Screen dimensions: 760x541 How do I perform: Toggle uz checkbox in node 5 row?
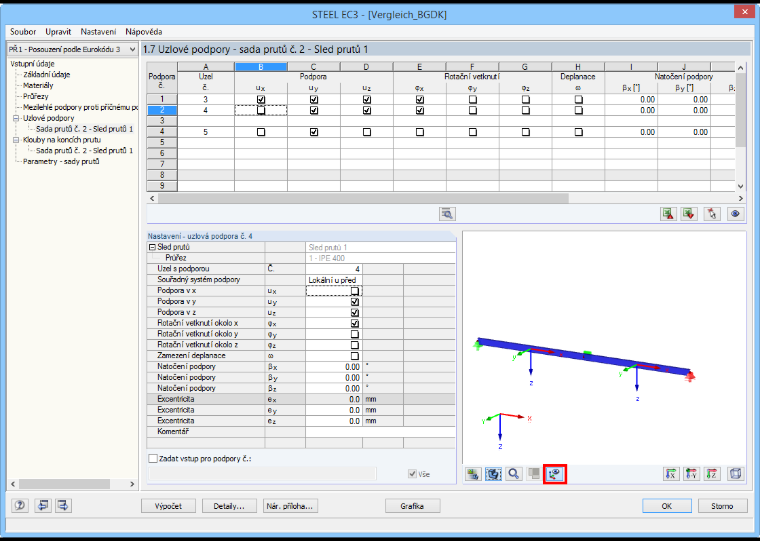tap(366, 132)
